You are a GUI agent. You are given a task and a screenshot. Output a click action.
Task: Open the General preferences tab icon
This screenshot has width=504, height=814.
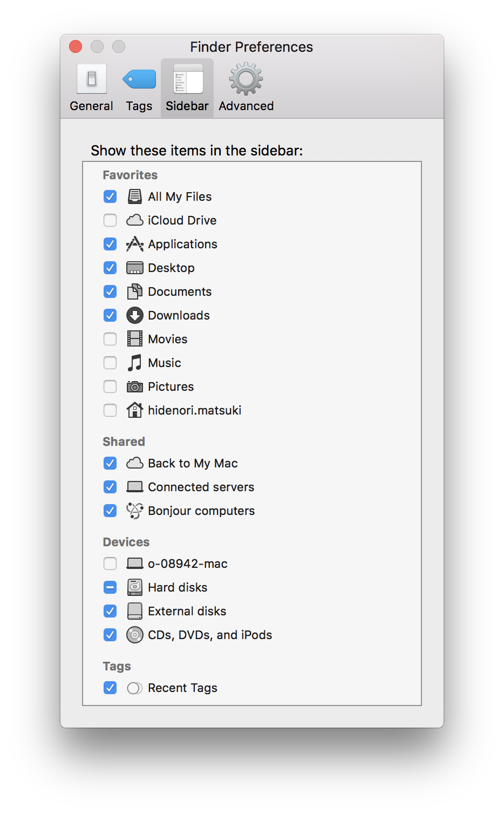pos(91,79)
